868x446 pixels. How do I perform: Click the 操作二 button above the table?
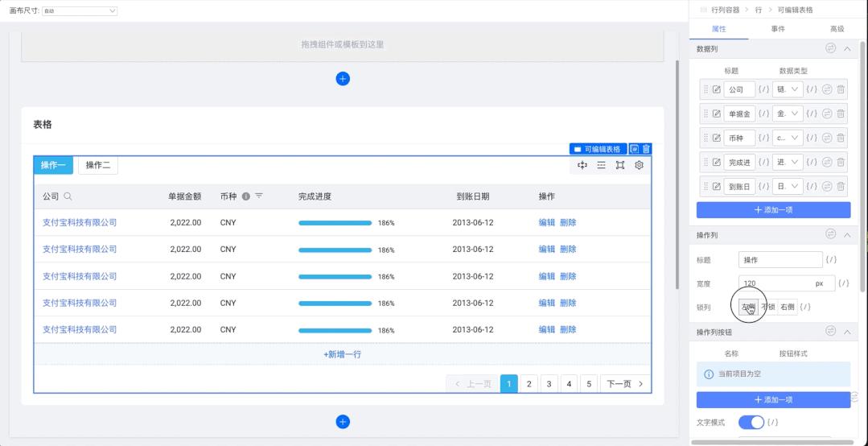point(98,165)
